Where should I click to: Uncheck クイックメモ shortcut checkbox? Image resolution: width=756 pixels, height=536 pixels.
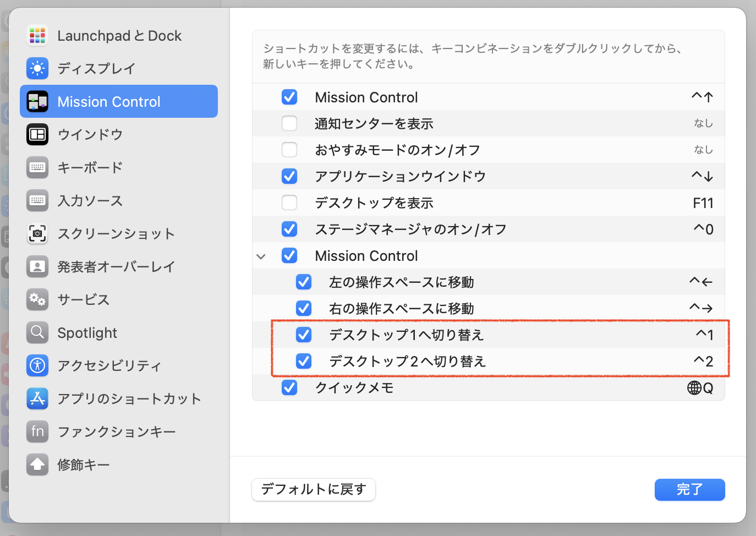pyautogui.click(x=289, y=387)
